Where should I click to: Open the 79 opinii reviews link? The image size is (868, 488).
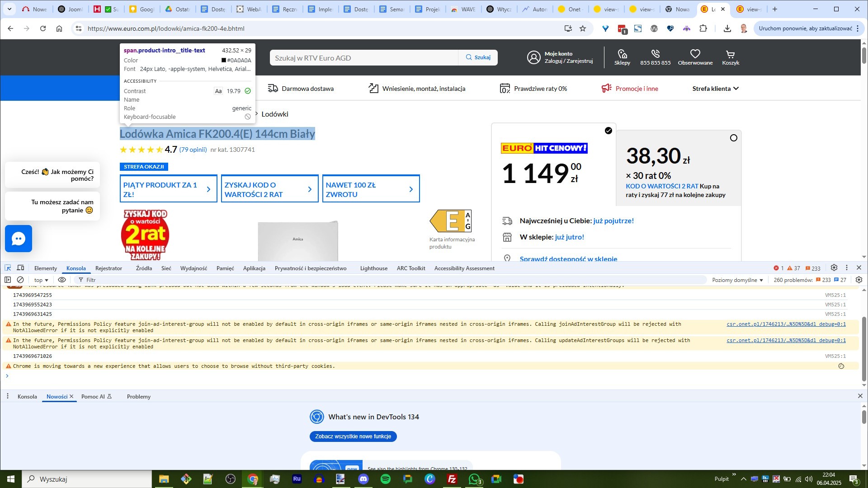click(193, 150)
